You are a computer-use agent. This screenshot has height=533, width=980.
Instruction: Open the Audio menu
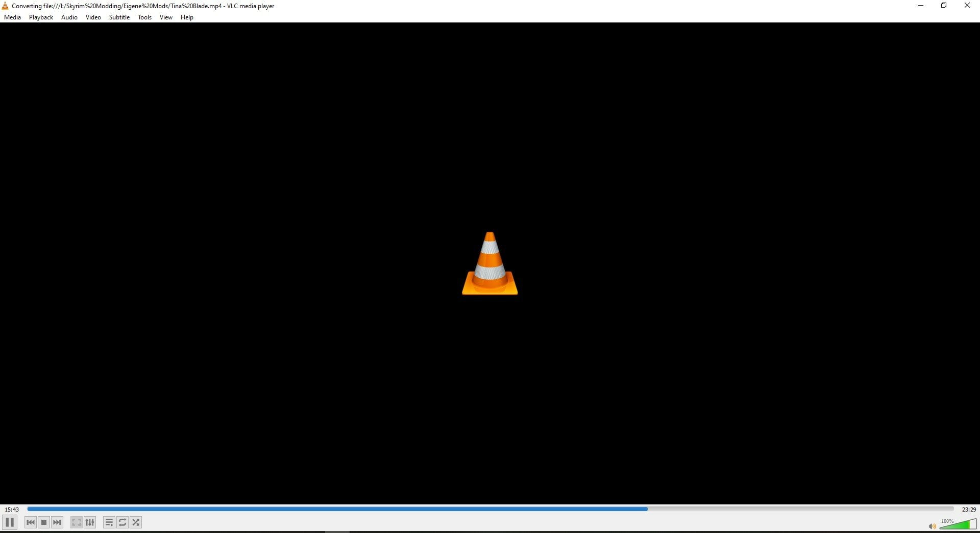(x=69, y=17)
